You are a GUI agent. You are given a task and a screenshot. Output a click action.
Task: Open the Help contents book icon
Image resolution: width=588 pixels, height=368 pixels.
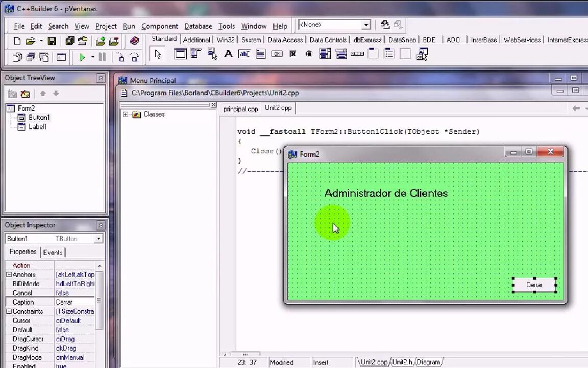(x=134, y=40)
